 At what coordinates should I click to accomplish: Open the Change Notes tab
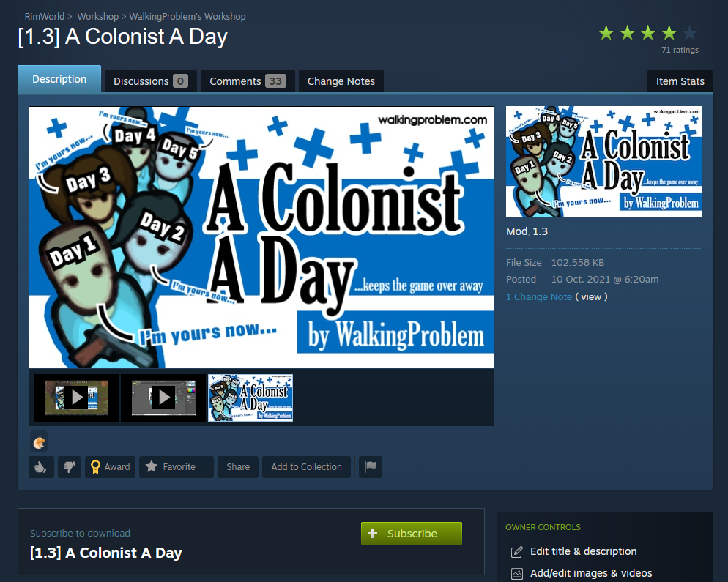(x=341, y=81)
